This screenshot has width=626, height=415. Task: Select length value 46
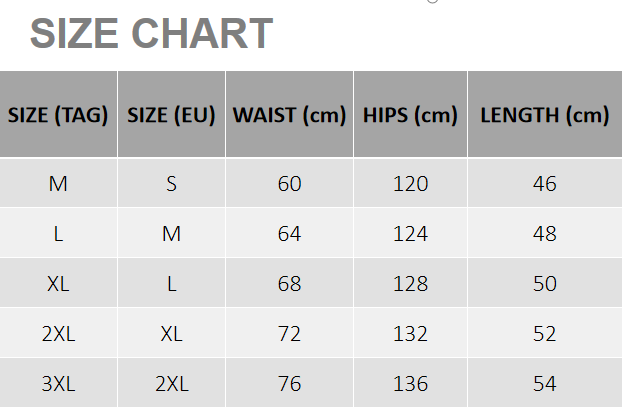pyautogui.click(x=545, y=183)
